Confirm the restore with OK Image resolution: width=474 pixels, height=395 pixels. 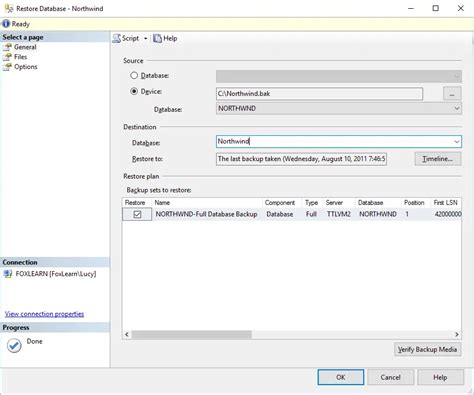tap(341, 377)
